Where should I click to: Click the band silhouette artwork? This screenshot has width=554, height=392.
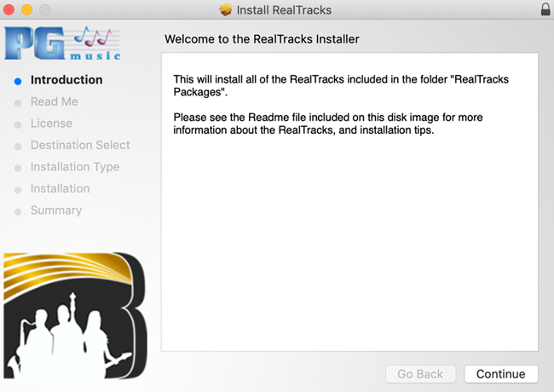click(x=75, y=315)
